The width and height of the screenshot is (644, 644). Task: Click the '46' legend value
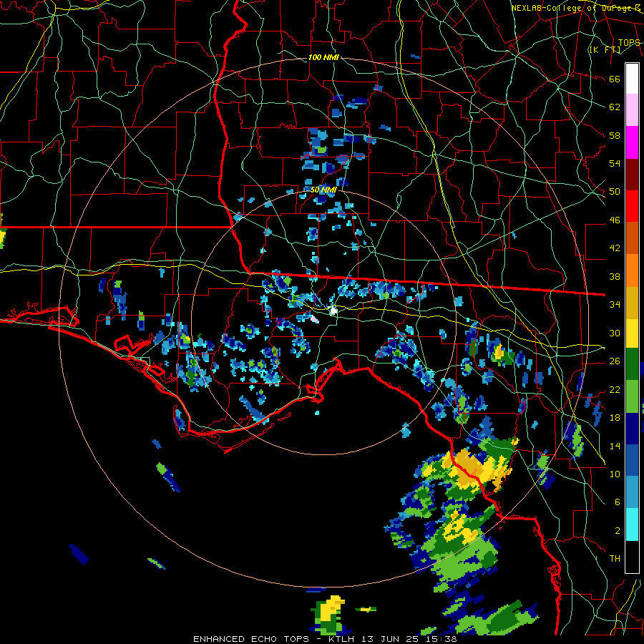click(x=615, y=220)
